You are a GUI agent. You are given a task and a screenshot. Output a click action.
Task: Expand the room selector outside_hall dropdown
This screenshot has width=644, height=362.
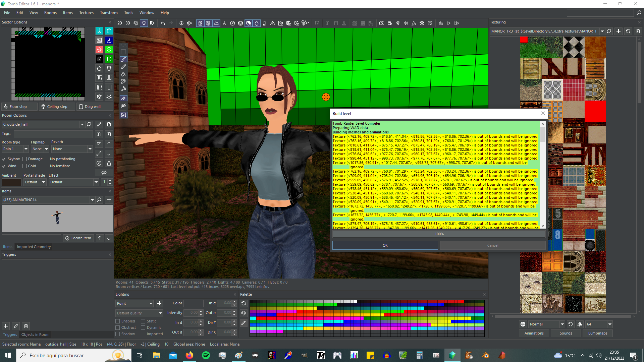[x=82, y=124]
